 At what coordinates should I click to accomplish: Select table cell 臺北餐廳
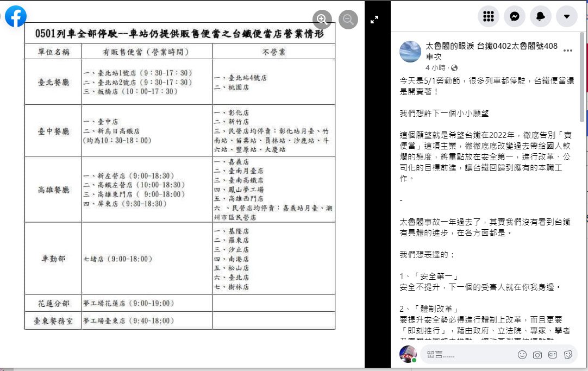tap(53, 82)
